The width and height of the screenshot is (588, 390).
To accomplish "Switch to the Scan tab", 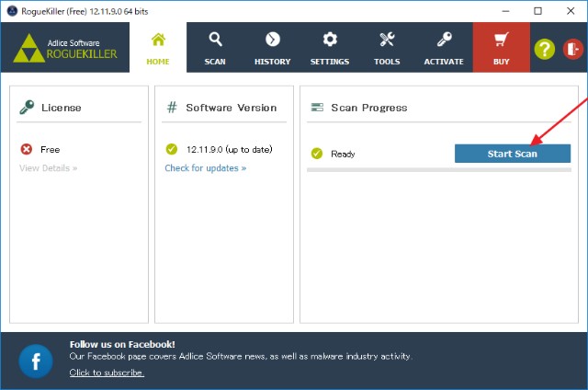I will [215, 48].
